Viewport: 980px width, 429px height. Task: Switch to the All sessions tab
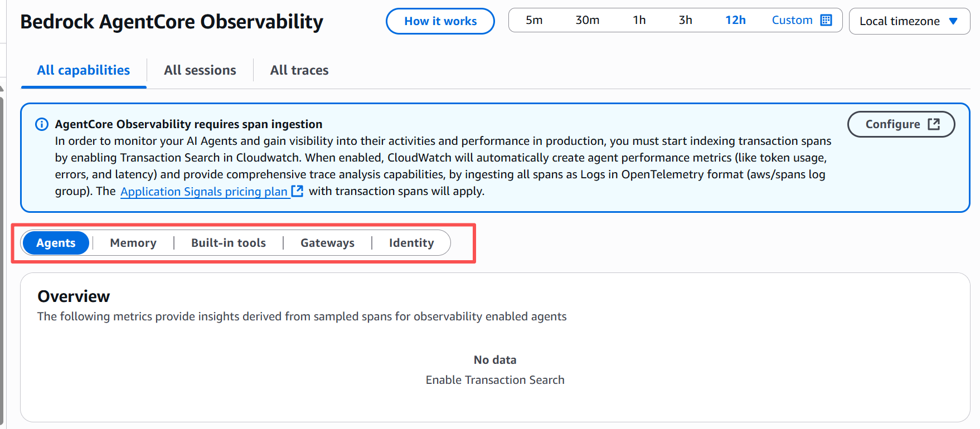pos(200,70)
